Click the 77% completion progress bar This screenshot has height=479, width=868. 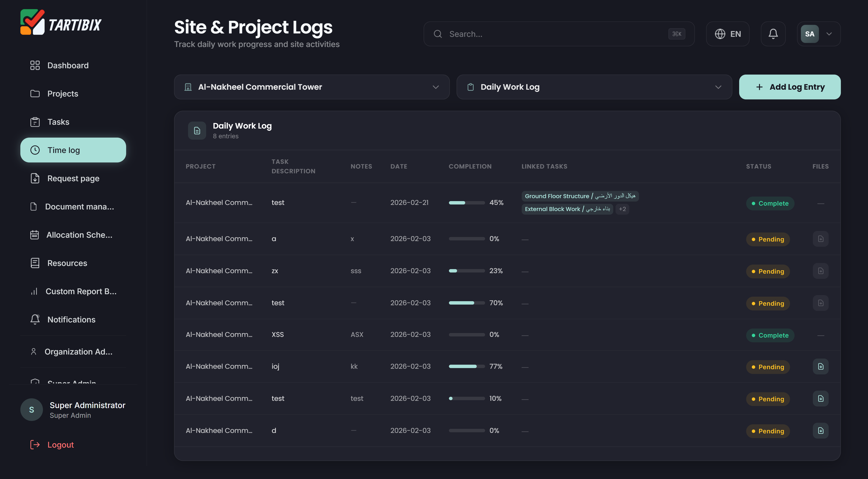(x=467, y=366)
